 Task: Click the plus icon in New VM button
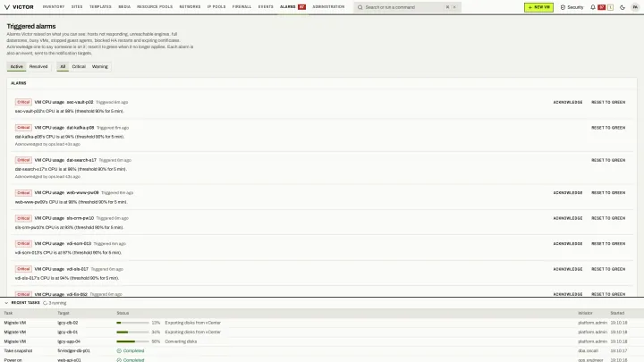click(x=530, y=7)
